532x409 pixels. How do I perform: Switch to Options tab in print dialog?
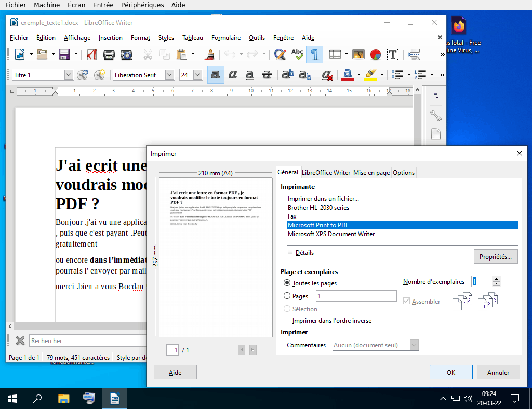click(404, 173)
